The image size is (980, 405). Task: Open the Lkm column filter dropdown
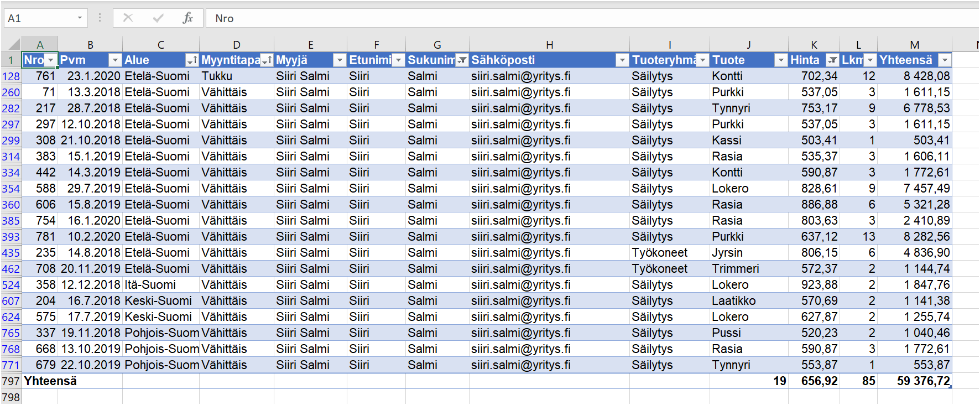pos(870,60)
